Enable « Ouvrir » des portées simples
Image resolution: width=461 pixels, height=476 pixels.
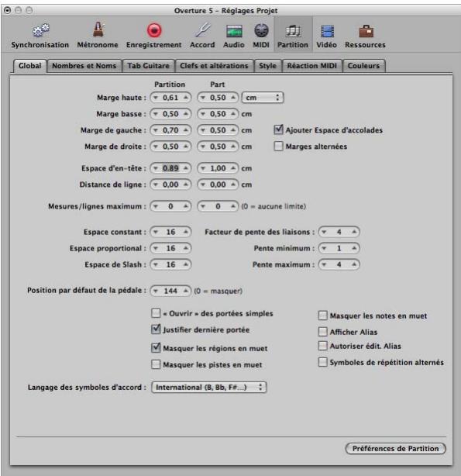[156, 313]
